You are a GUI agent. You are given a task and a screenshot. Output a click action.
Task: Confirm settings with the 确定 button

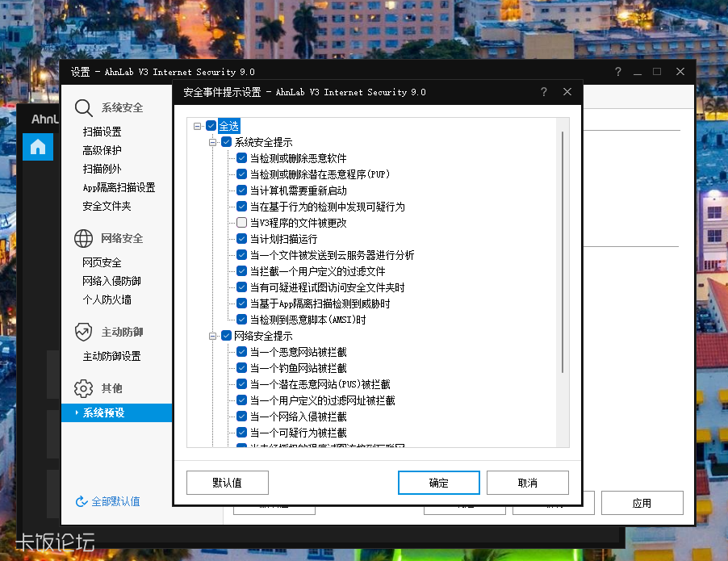coord(438,483)
